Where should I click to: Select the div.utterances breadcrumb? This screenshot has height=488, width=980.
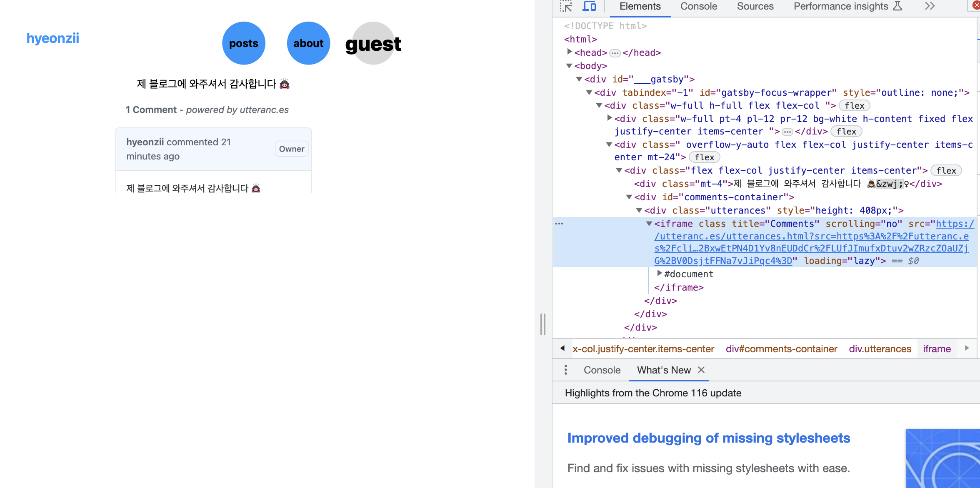[x=880, y=349]
